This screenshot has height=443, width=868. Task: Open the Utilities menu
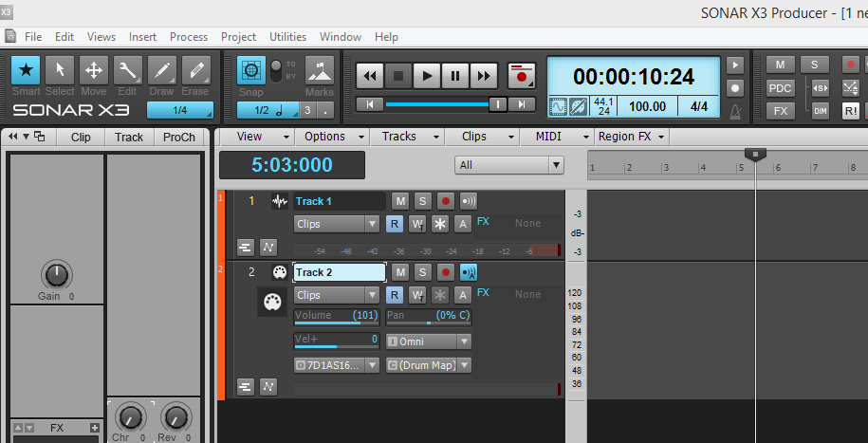click(x=287, y=37)
